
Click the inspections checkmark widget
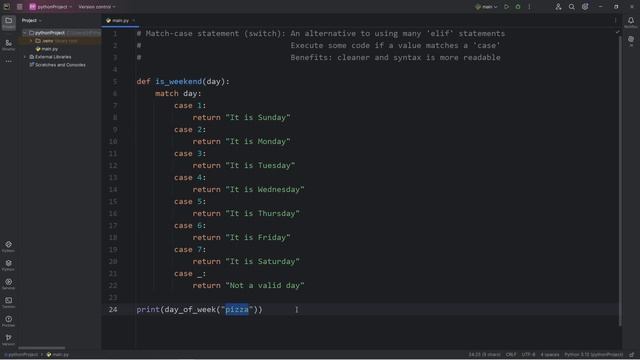pos(618,32)
